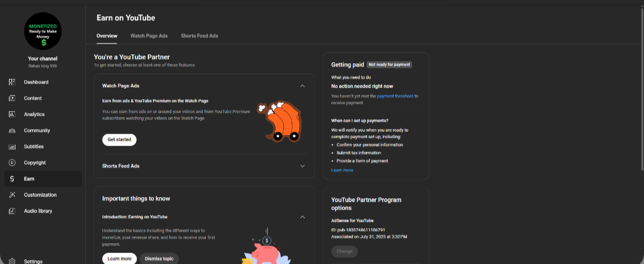Click the Dismiss topic button

[x=159, y=259]
